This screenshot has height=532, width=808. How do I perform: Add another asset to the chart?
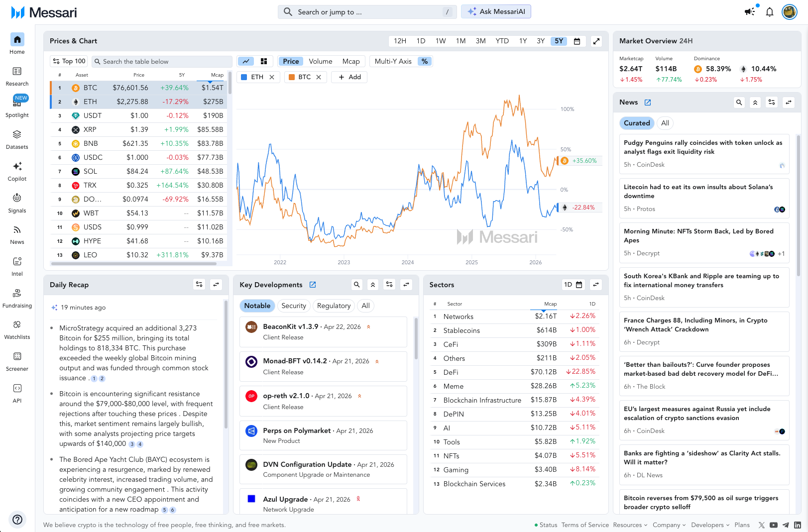pos(349,77)
